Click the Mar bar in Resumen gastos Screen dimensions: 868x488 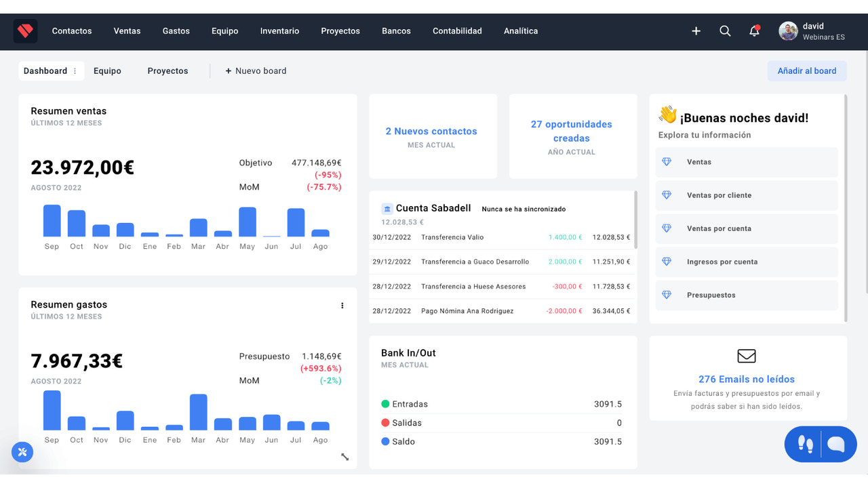(199, 412)
